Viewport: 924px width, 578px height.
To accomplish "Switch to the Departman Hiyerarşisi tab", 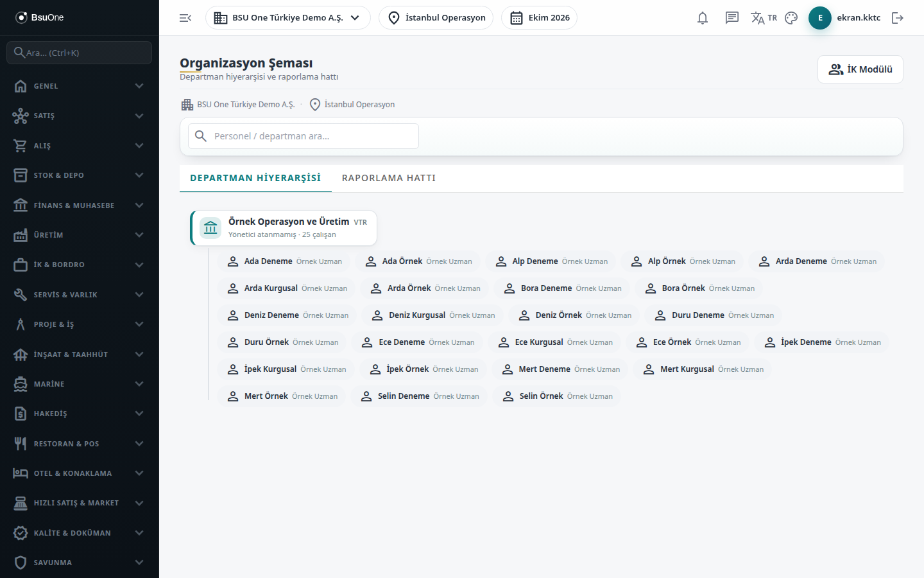I will 255,178.
